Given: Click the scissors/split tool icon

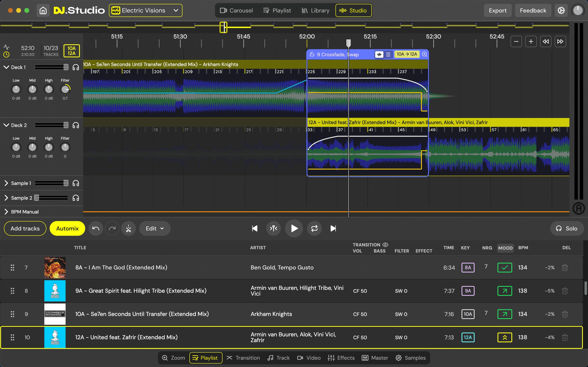Looking at the screenshot, I should coord(129,228).
